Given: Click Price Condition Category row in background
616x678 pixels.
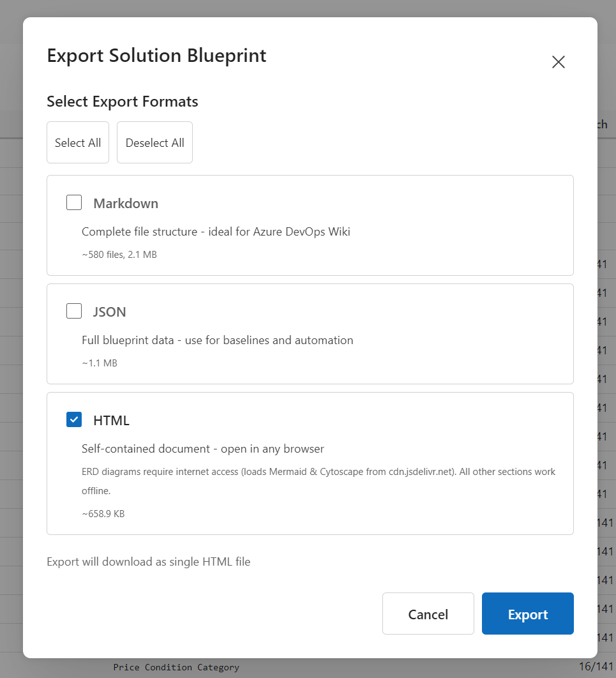Looking at the screenshot, I should pos(176,667).
